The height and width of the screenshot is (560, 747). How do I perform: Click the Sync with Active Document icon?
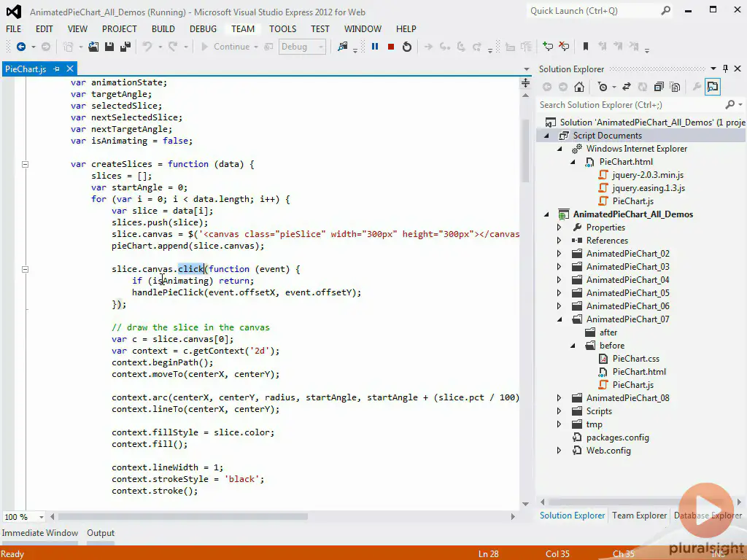point(626,87)
